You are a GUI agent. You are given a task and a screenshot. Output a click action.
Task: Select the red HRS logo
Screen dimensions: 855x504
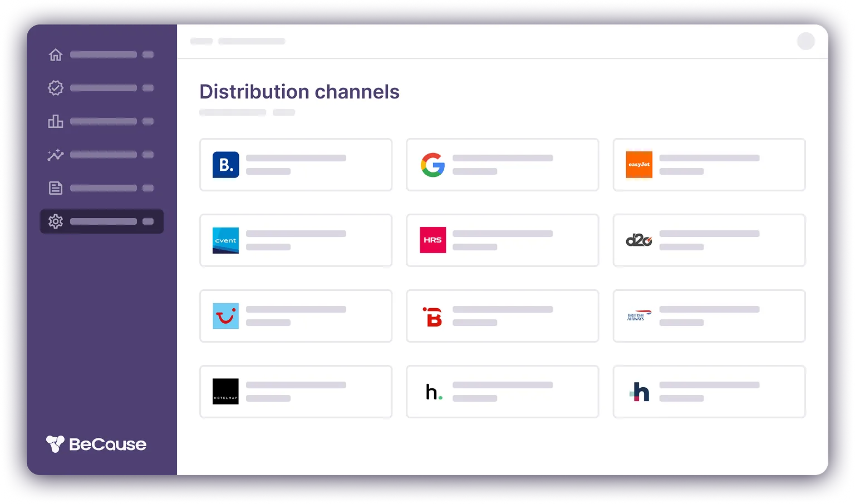coord(433,240)
